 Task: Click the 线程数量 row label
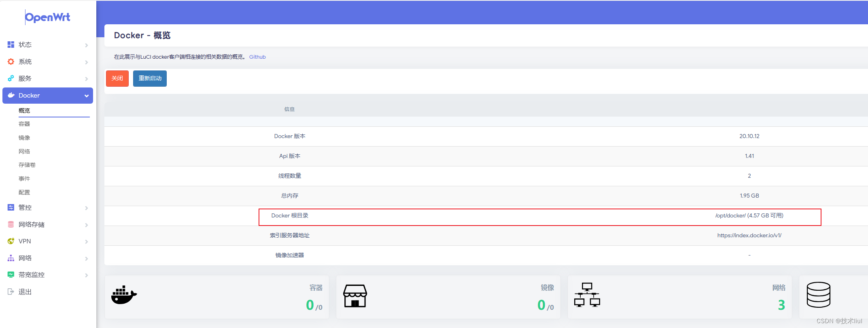coord(290,176)
